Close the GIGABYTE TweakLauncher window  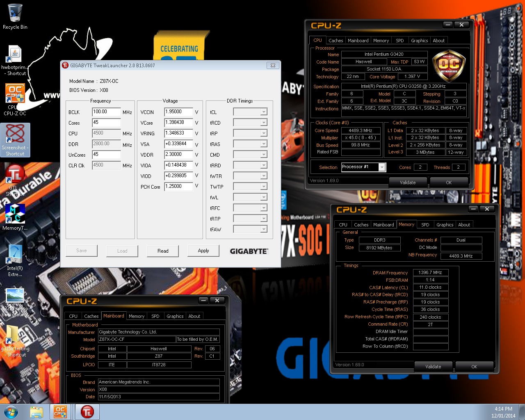tap(273, 65)
